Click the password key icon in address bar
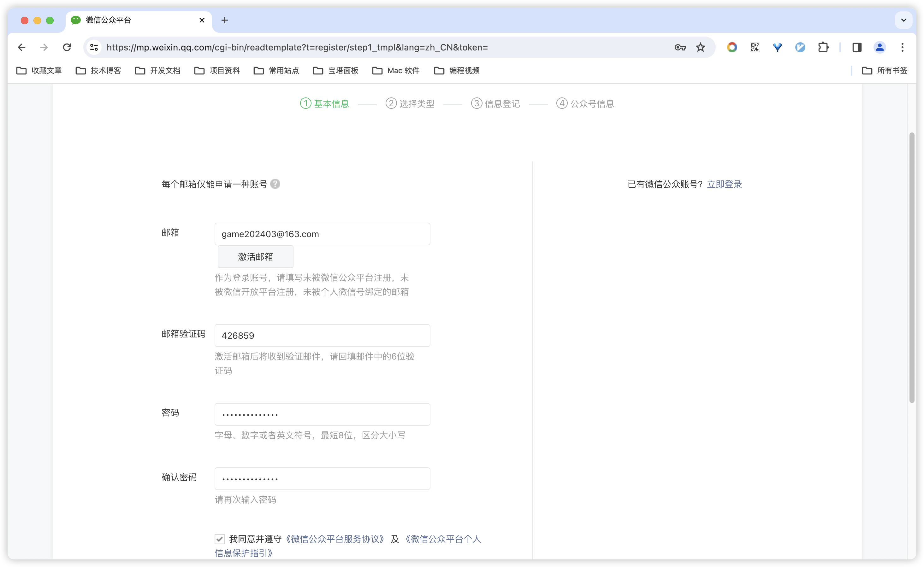The width and height of the screenshot is (924, 567). click(680, 47)
